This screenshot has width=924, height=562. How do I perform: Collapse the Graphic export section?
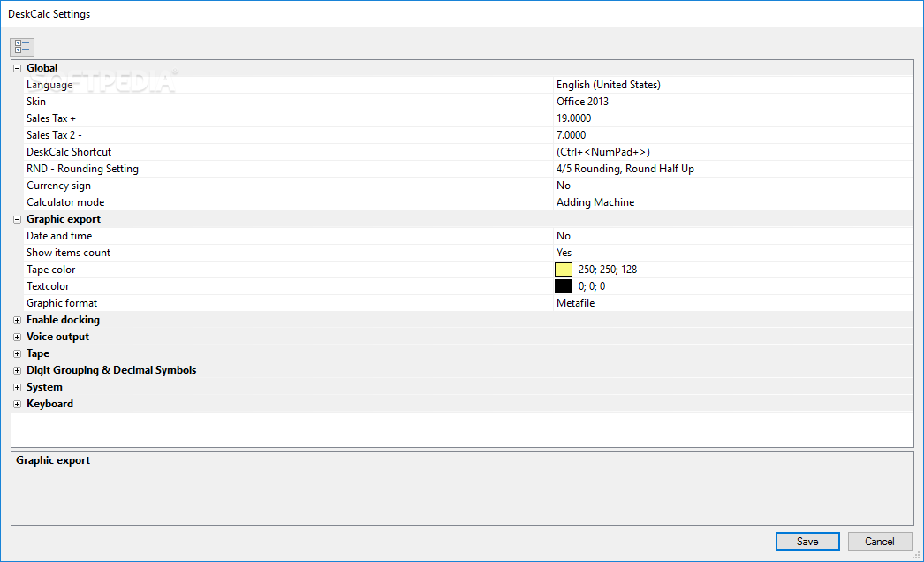(17, 219)
